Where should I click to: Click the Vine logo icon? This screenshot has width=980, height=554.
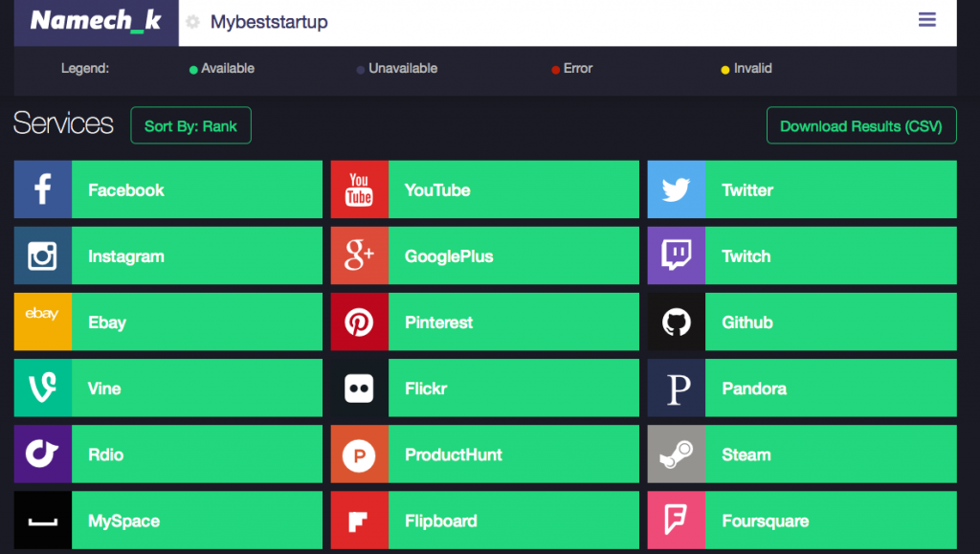click(42, 388)
